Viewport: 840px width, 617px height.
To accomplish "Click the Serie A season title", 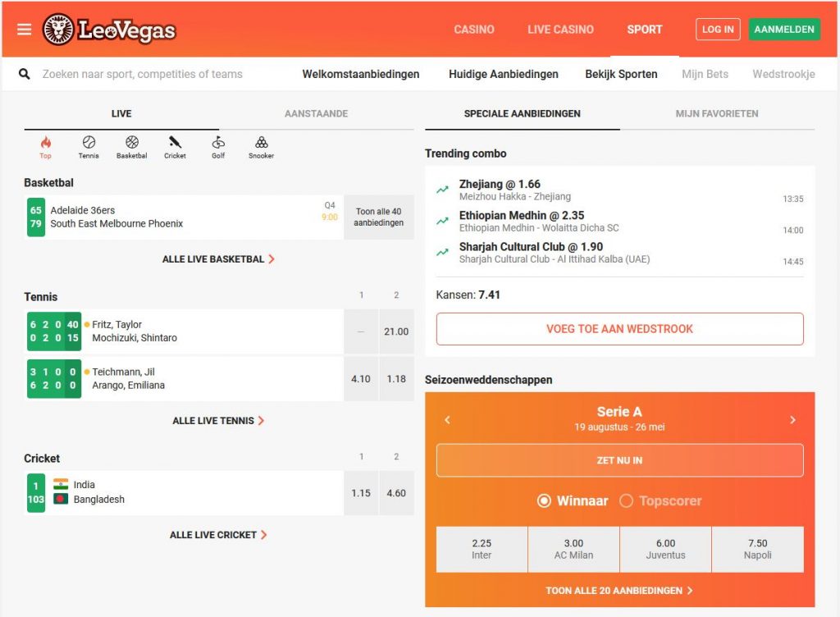I will (620, 411).
